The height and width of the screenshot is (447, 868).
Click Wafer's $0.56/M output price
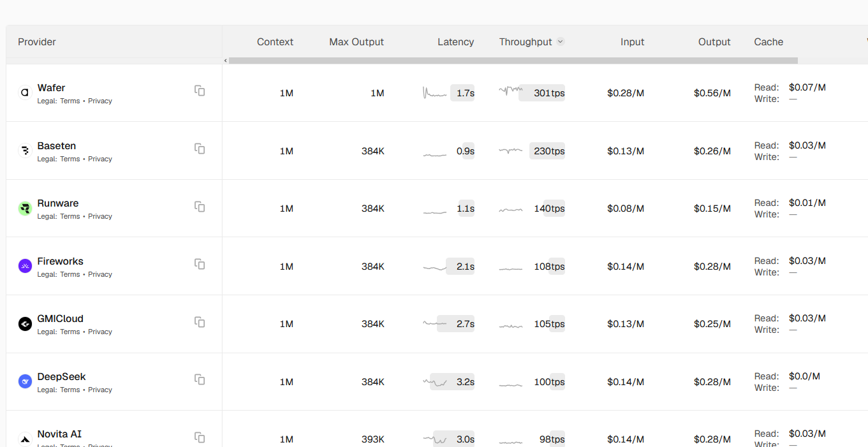712,93
